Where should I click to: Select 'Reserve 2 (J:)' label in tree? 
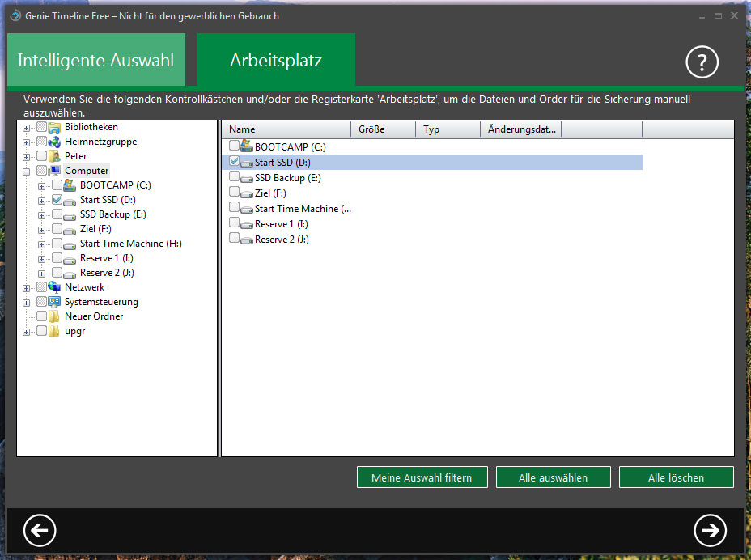click(107, 273)
